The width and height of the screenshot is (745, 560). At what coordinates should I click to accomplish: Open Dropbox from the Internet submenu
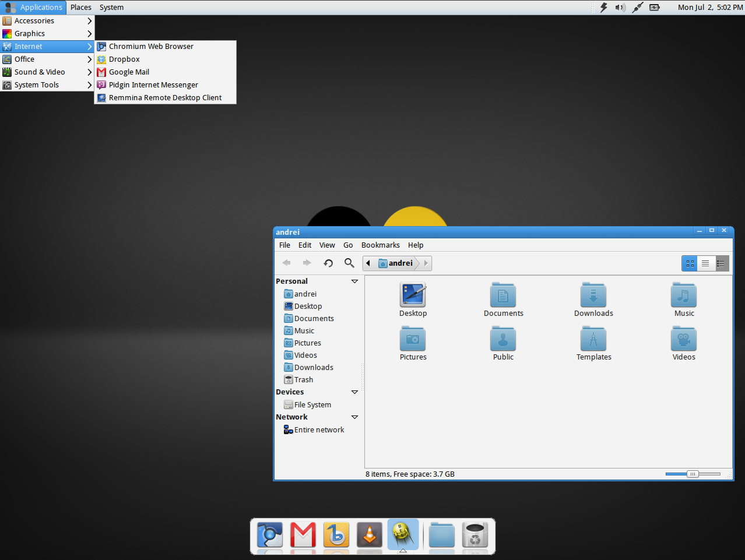point(166,59)
